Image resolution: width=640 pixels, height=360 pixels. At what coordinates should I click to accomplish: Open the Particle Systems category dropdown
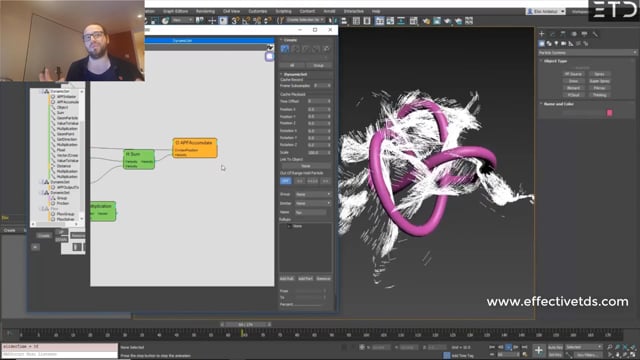tap(587, 53)
